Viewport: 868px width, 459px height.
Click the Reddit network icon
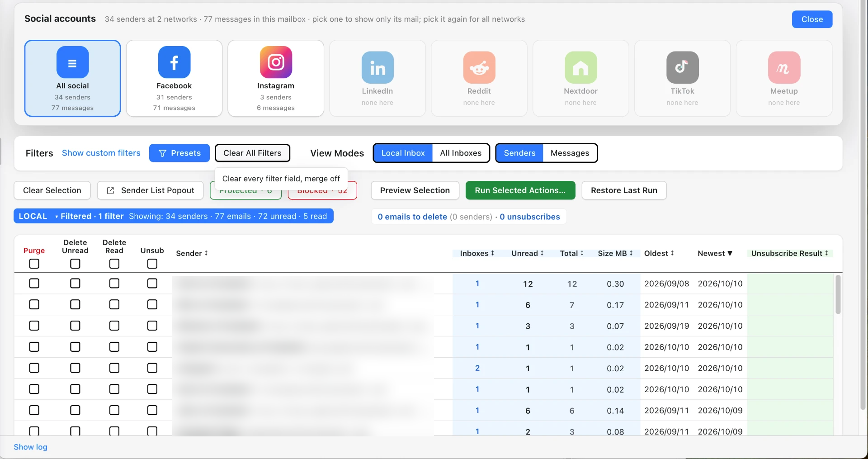click(x=479, y=67)
